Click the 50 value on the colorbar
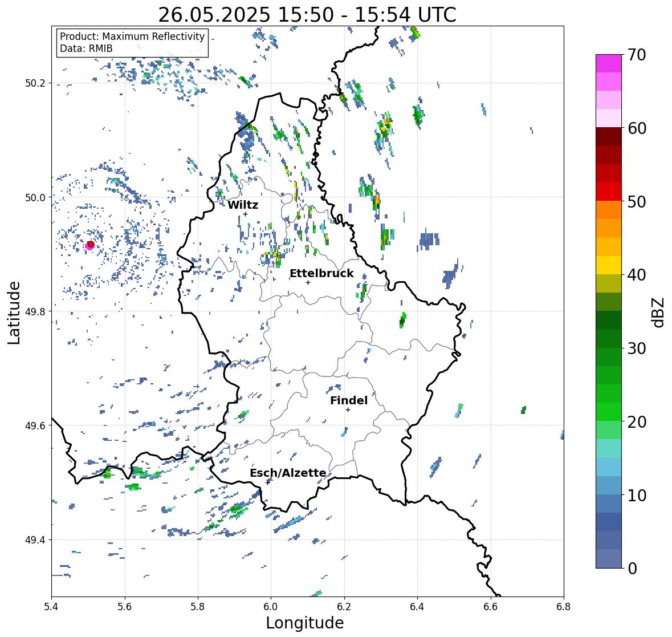The image size is (672, 637). (637, 201)
